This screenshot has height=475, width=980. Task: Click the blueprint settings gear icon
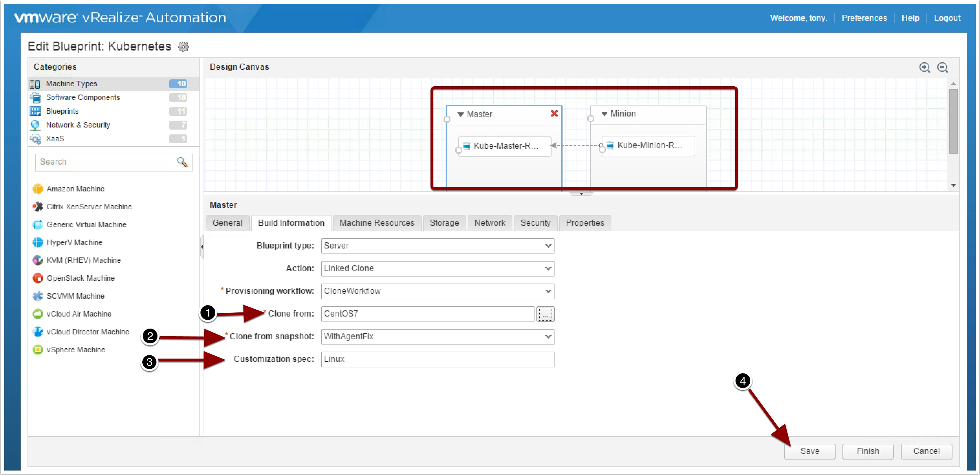coord(183,46)
